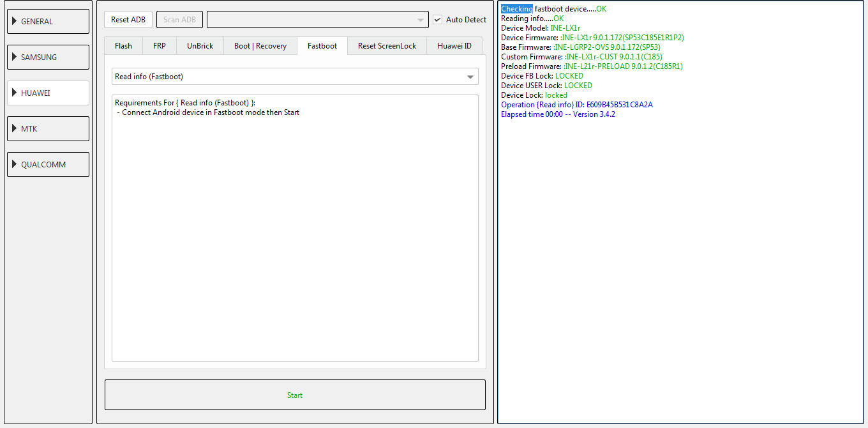Collapse the HUAWEI section arrow
Image resolution: width=868 pixels, height=428 pixels.
(x=14, y=93)
